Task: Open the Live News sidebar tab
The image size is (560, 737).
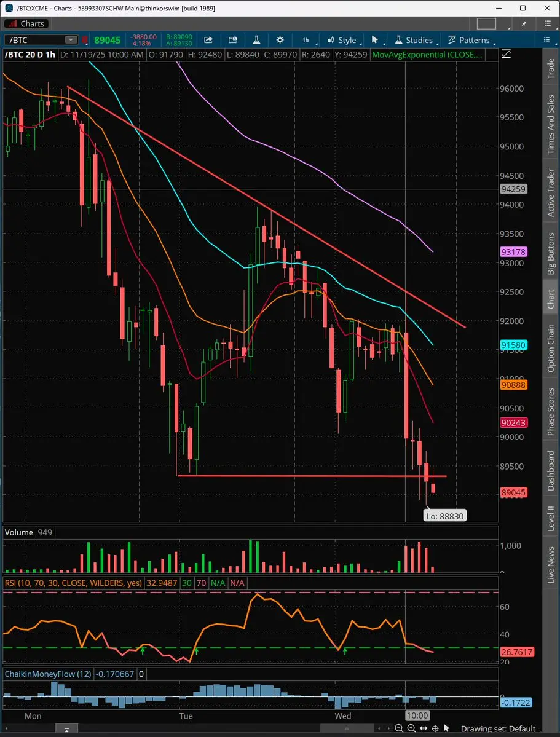Action: click(551, 566)
